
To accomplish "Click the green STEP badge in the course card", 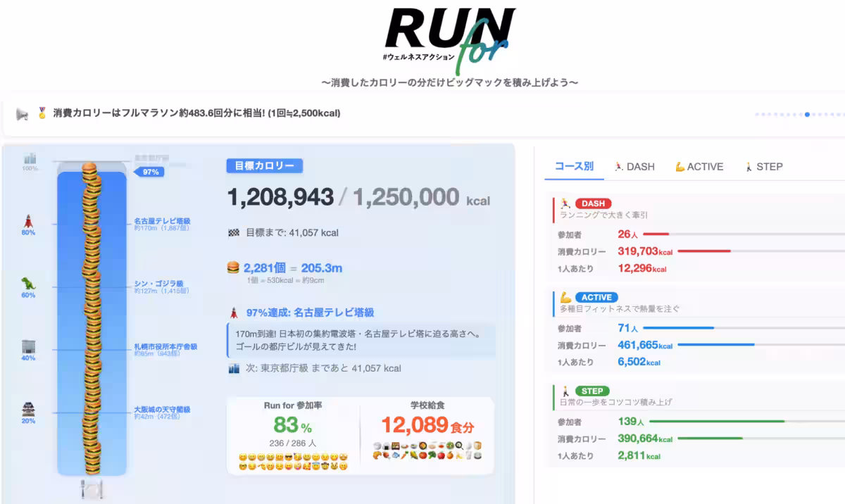I will click(x=592, y=391).
